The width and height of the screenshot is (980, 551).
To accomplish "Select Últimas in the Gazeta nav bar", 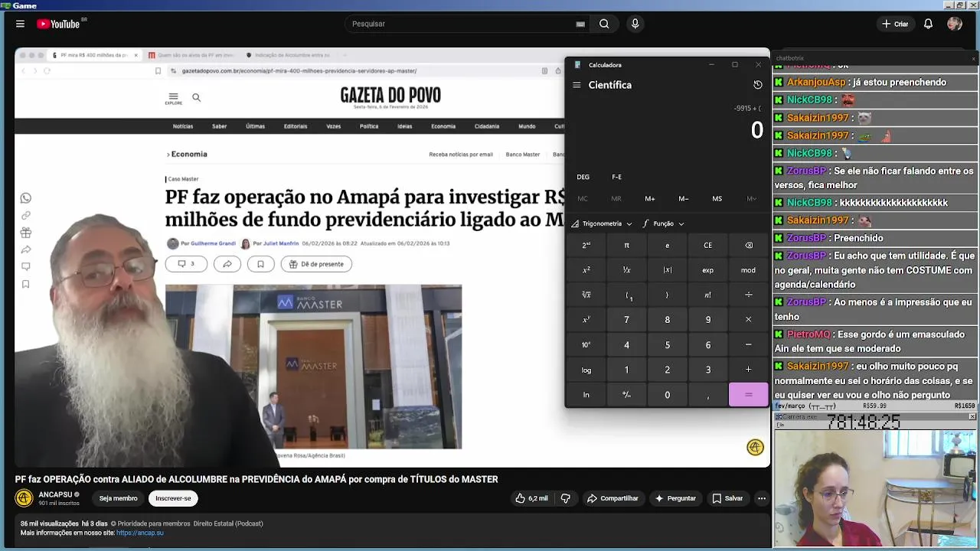I will (x=255, y=126).
